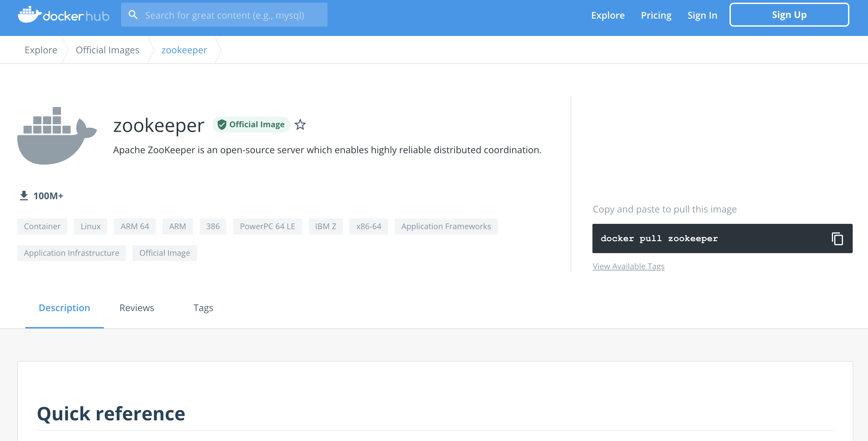Viewport: 868px width, 441px height.
Task: Select the zookeeper breadcrumb
Action: coord(184,50)
